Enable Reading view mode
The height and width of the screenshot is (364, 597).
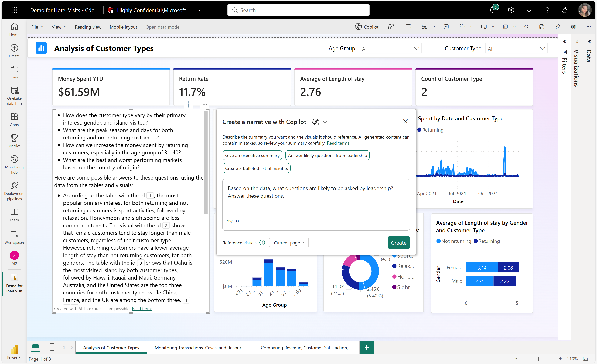click(x=87, y=26)
